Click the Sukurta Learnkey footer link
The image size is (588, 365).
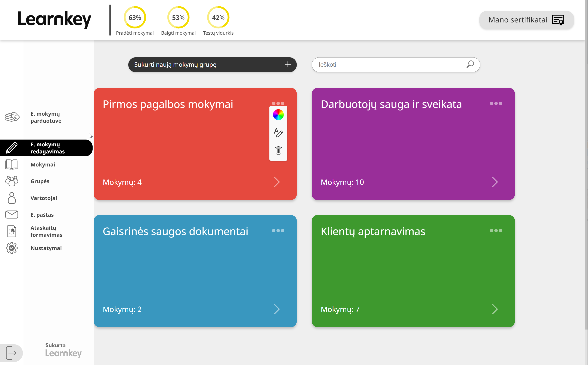click(63, 350)
